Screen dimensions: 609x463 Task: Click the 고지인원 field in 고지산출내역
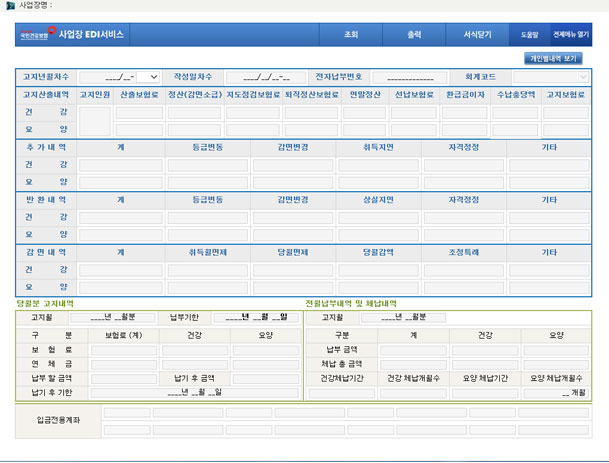pyautogui.click(x=95, y=121)
